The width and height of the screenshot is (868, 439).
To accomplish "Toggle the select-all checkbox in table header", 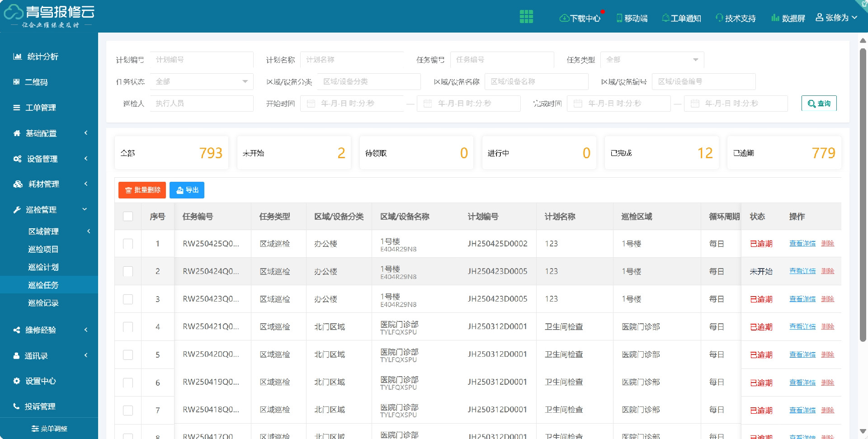I will (x=128, y=217).
